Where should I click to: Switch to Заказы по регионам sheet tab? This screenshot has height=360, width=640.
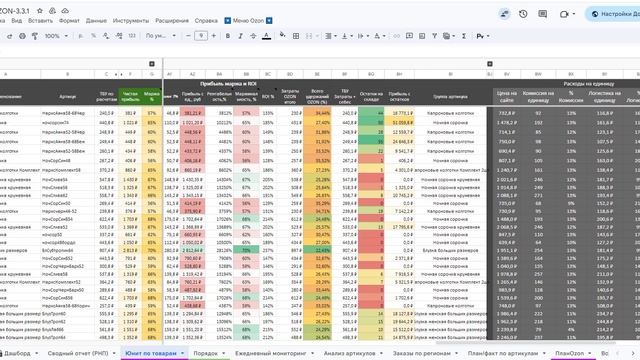point(422,353)
